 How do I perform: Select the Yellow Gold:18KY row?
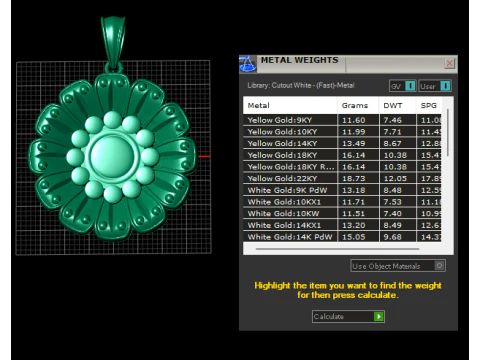[342, 155]
